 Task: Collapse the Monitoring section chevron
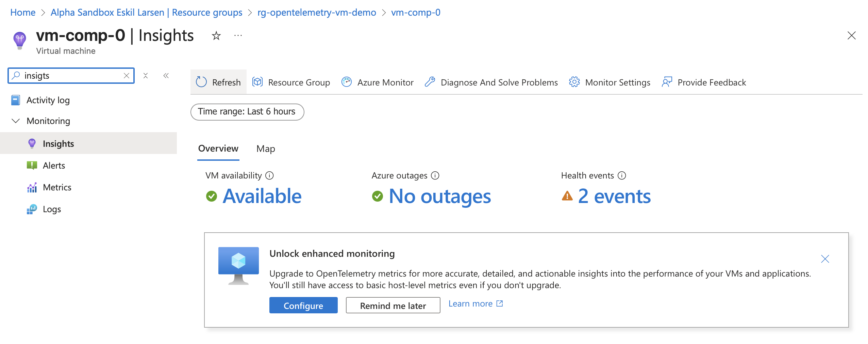pos(15,121)
